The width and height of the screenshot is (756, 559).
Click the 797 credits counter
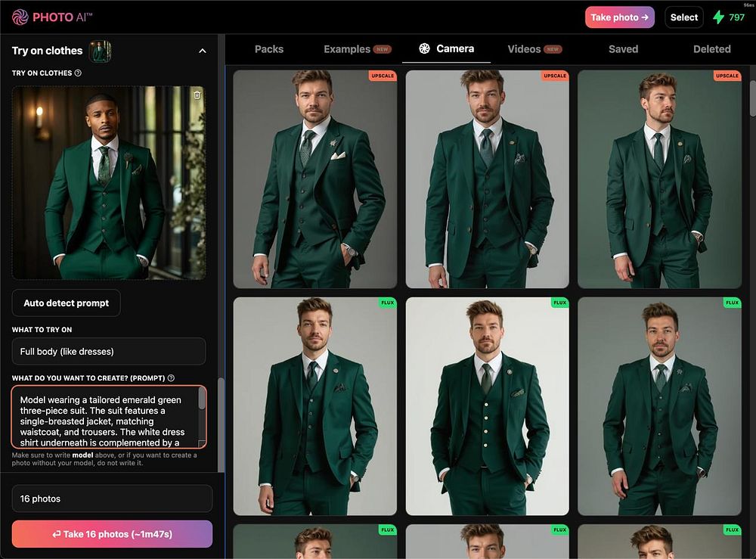(x=736, y=17)
